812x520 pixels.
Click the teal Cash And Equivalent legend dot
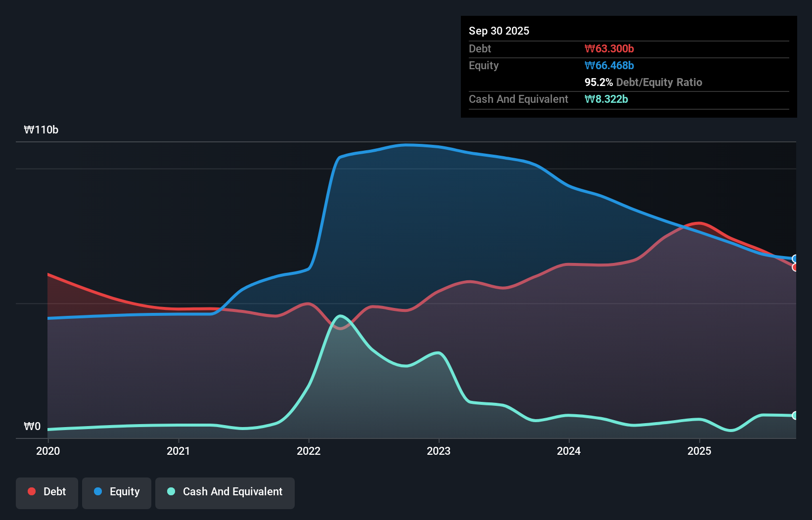[170, 492]
